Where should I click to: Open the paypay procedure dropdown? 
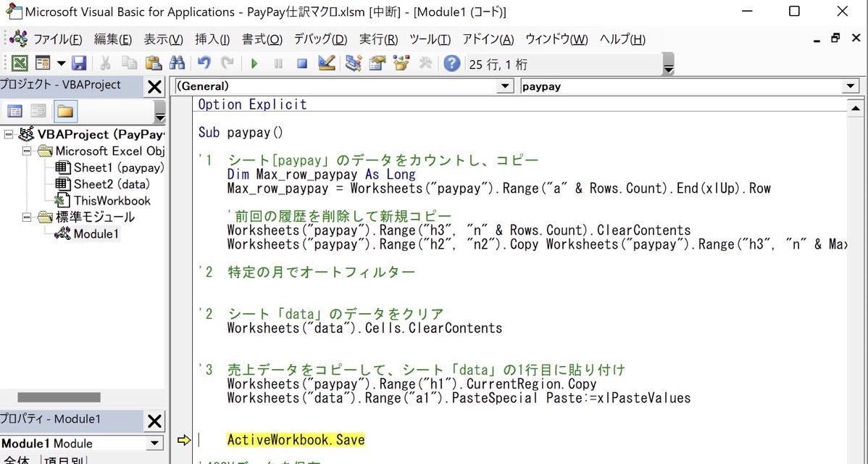pyautogui.click(x=851, y=86)
